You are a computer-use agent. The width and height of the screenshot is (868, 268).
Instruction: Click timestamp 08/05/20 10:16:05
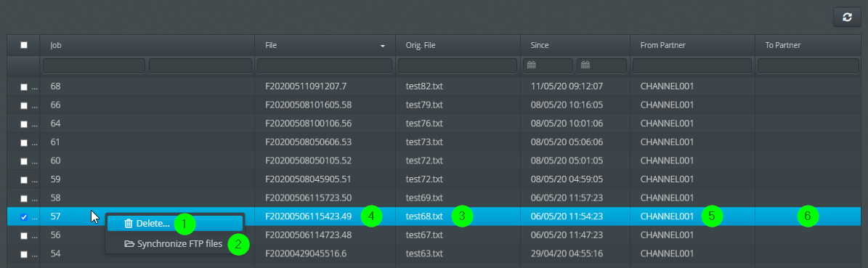click(x=567, y=105)
